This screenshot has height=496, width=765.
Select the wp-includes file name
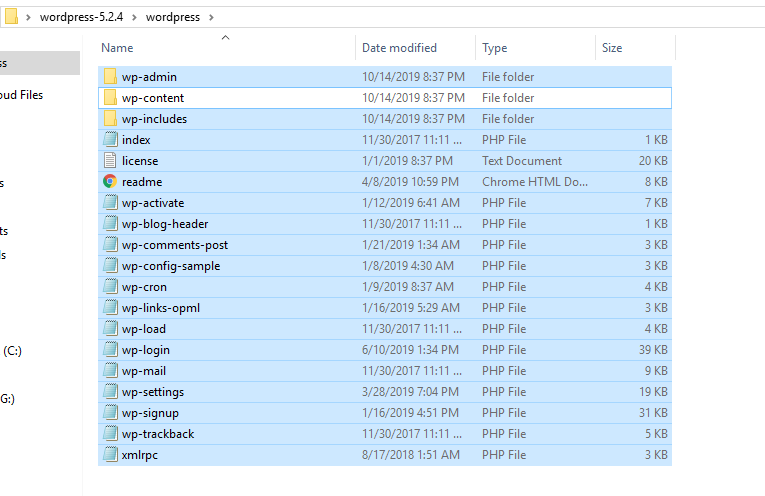[154, 119]
